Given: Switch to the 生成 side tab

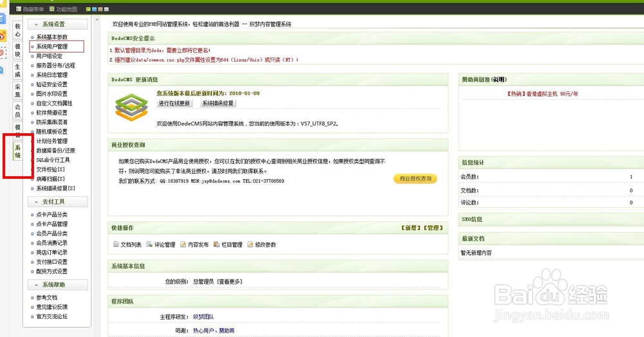Looking at the screenshot, I should coord(17,70).
